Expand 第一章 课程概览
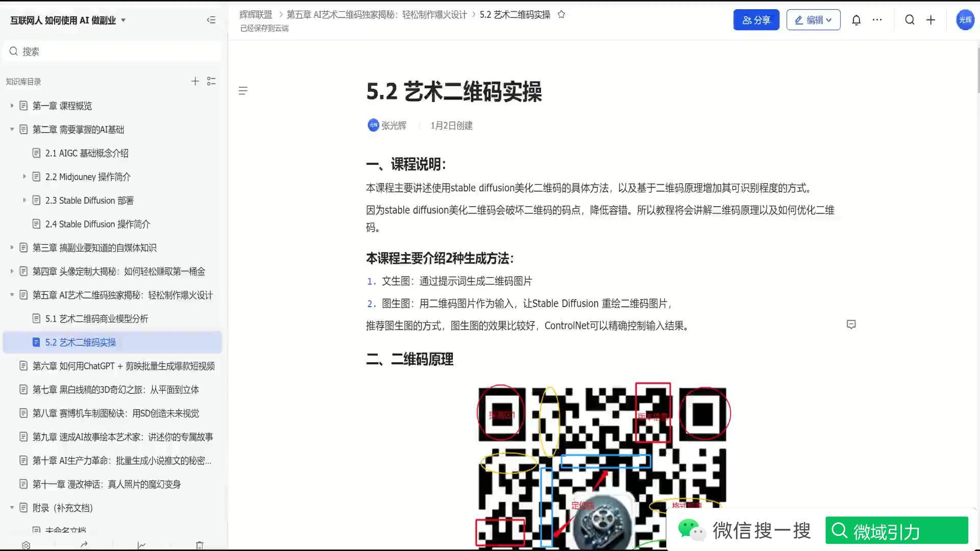The height and width of the screenshot is (551, 980). pos(12,106)
